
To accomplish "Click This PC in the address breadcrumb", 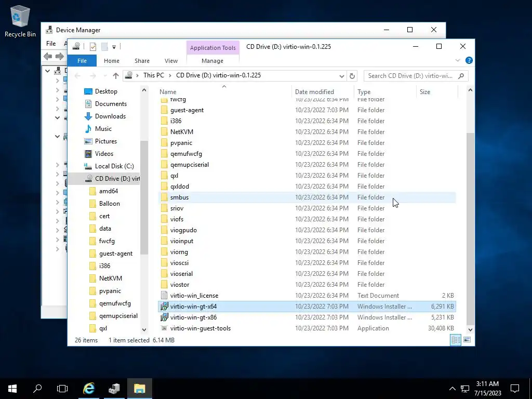I will tap(153, 75).
